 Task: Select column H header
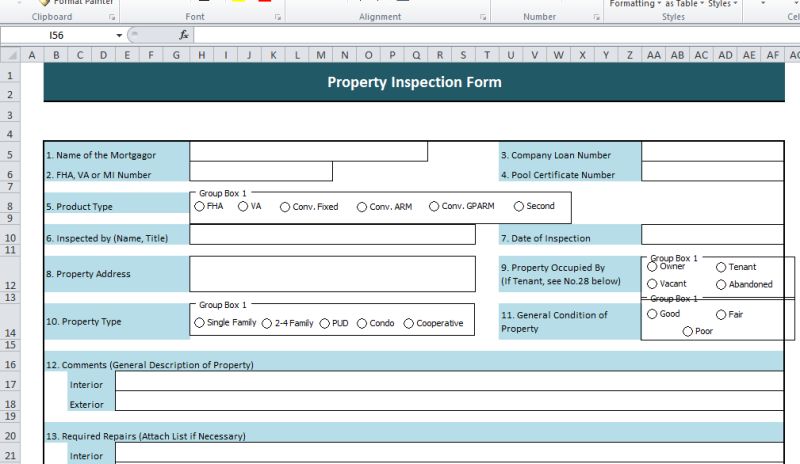(x=202, y=55)
